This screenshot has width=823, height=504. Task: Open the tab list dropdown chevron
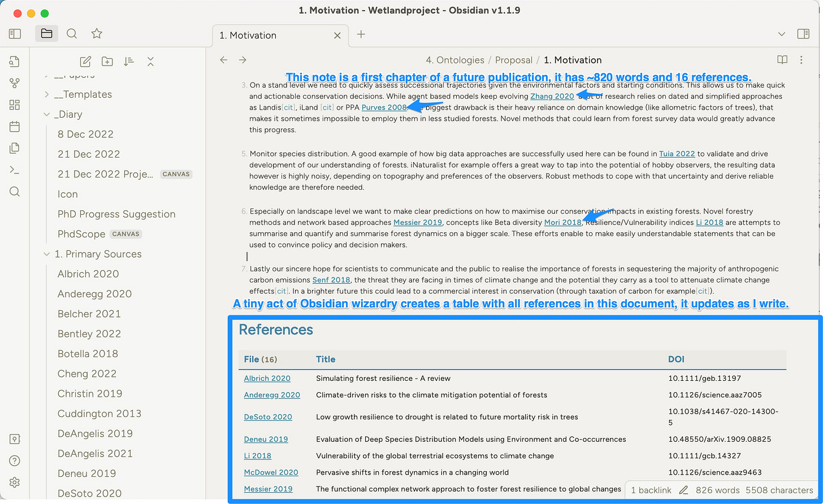(782, 34)
